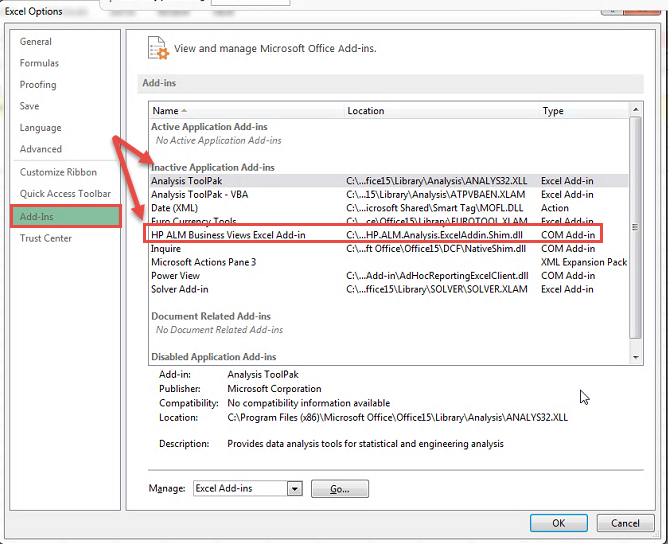Sort add-ins by the Type column
The width and height of the screenshot is (668, 544).
[583, 111]
